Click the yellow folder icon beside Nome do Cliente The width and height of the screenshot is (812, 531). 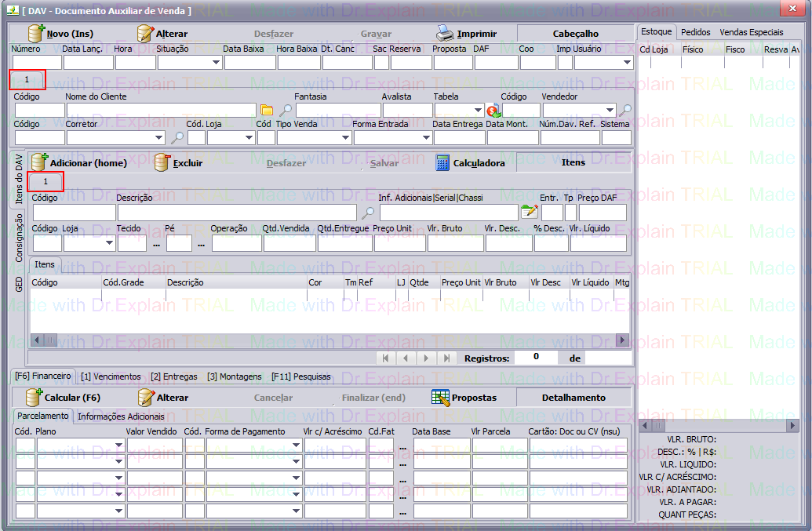[x=267, y=111]
